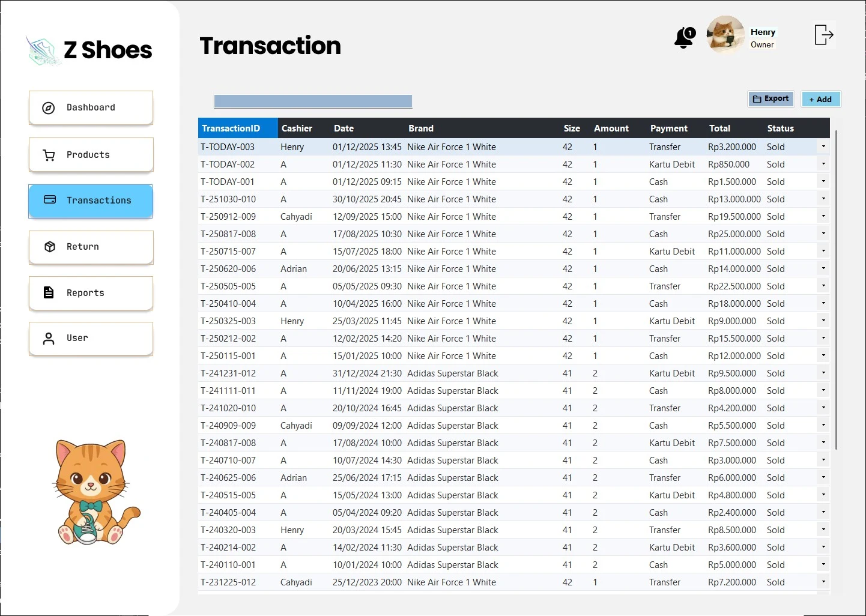
Task: Click the Rp22.500.000 total cell
Action: 734,286
